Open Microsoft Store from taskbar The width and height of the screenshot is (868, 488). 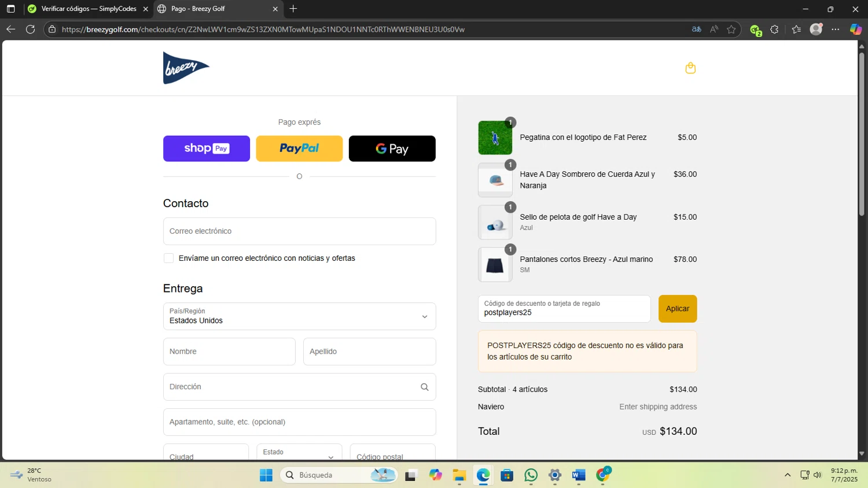coord(507,475)
